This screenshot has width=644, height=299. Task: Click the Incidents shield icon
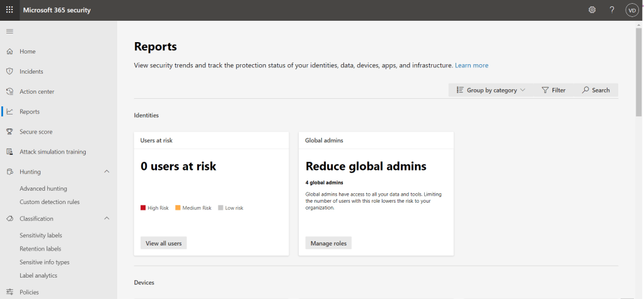[9, 71]
